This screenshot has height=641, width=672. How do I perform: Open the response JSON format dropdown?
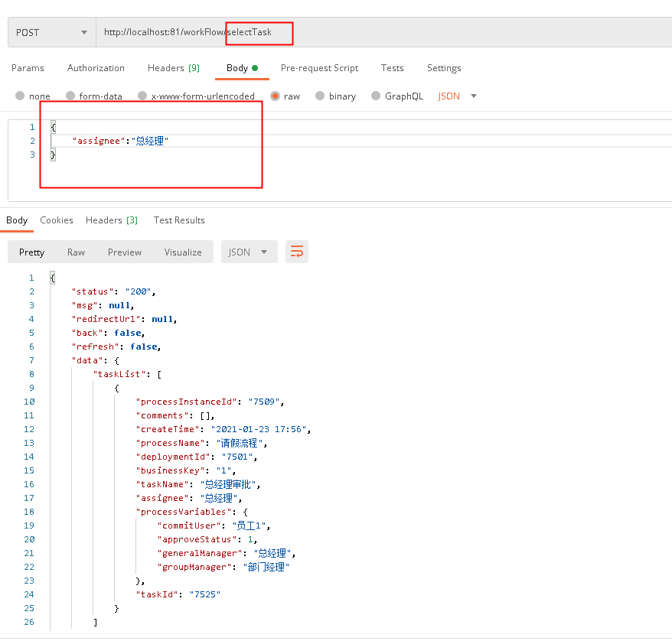click(249, 252)
